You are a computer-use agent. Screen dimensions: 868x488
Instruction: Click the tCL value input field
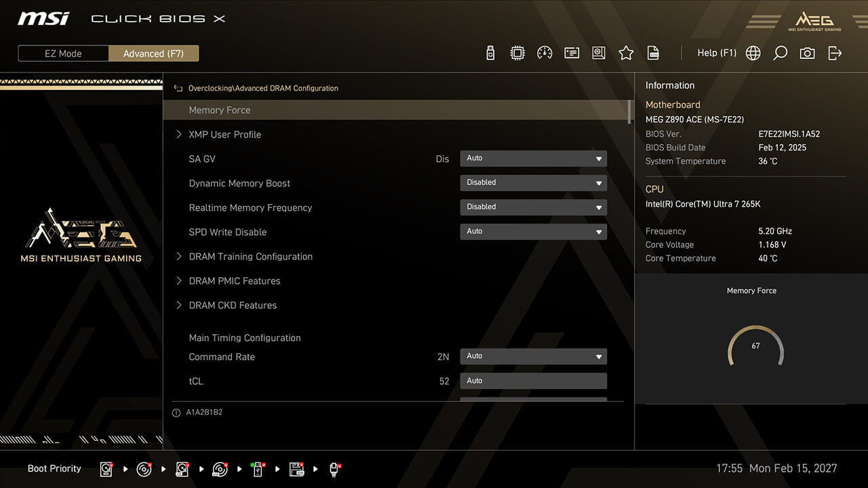pyautogui.click(x=533, y=381)
